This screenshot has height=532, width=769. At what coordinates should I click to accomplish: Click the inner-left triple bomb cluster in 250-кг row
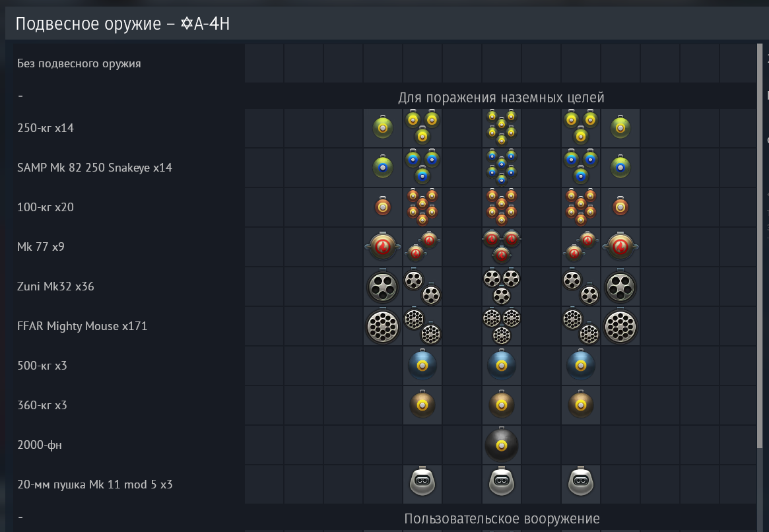(422, 127)
